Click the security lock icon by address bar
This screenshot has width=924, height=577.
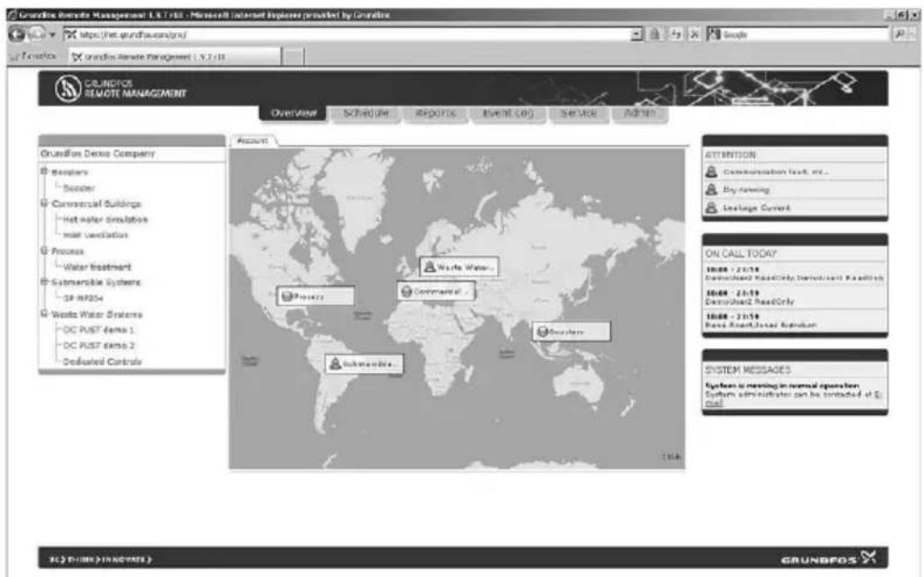655,35
